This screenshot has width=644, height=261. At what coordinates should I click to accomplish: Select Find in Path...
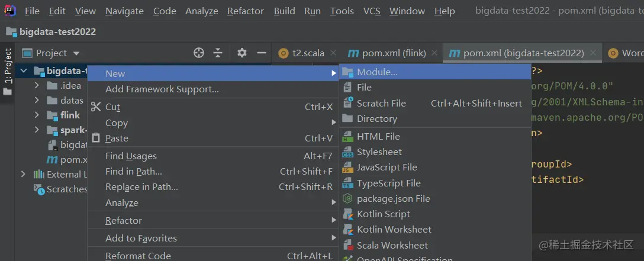(x=213, y=172)
